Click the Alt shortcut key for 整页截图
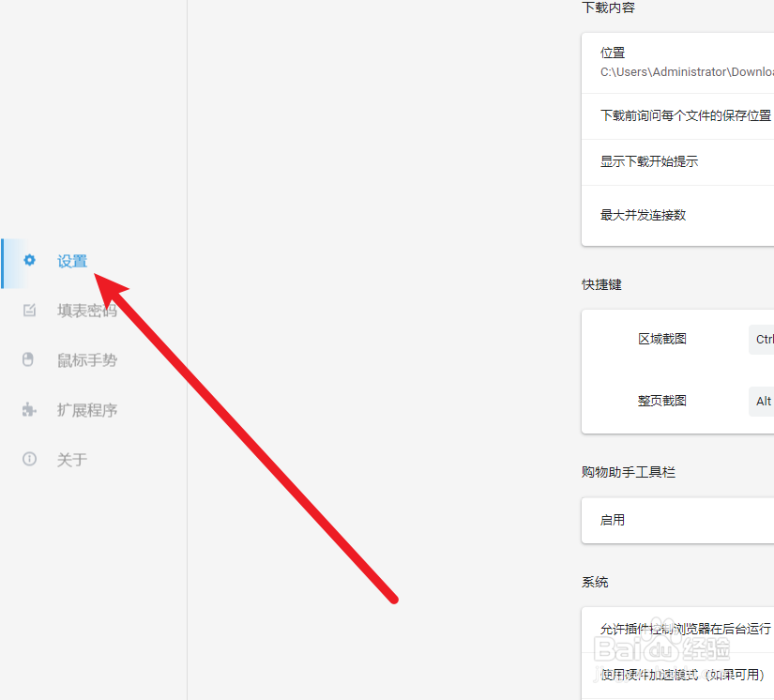The image size is (774, 700). 761,401
